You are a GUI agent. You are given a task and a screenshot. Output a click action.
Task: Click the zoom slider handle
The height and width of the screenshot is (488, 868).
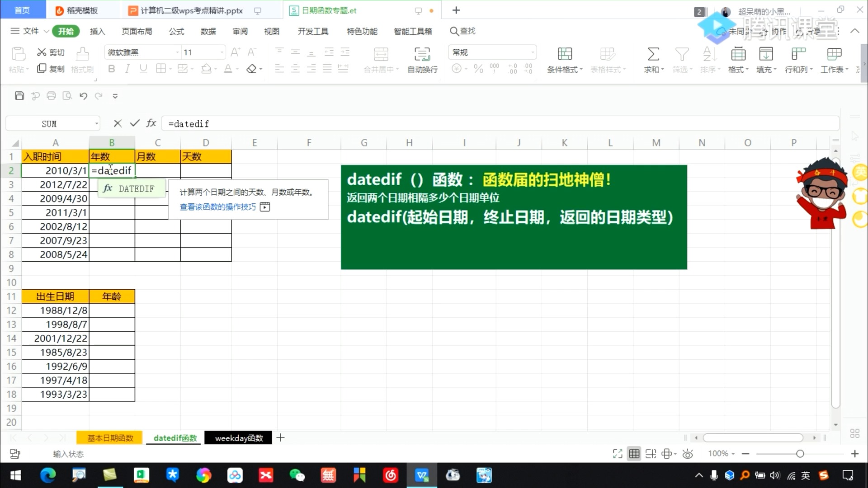coord(800,454)
